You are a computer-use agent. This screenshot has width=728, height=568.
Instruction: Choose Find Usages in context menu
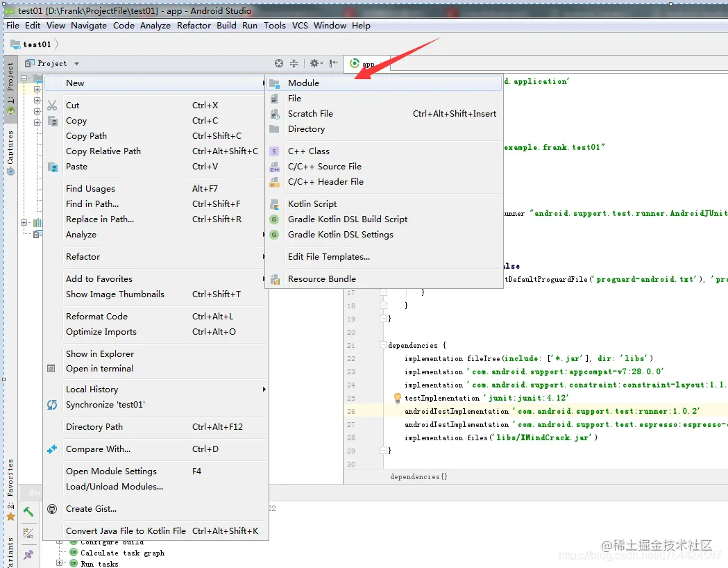(156, 189)
